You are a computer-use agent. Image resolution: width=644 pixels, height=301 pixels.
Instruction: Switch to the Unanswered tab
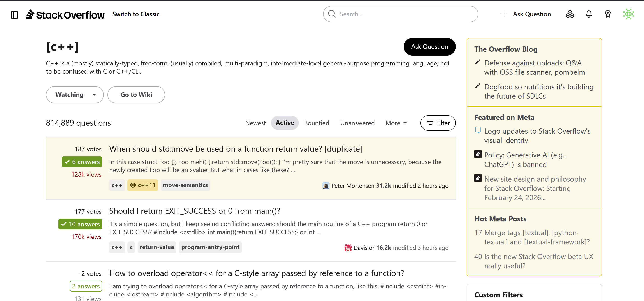[357, 123]
